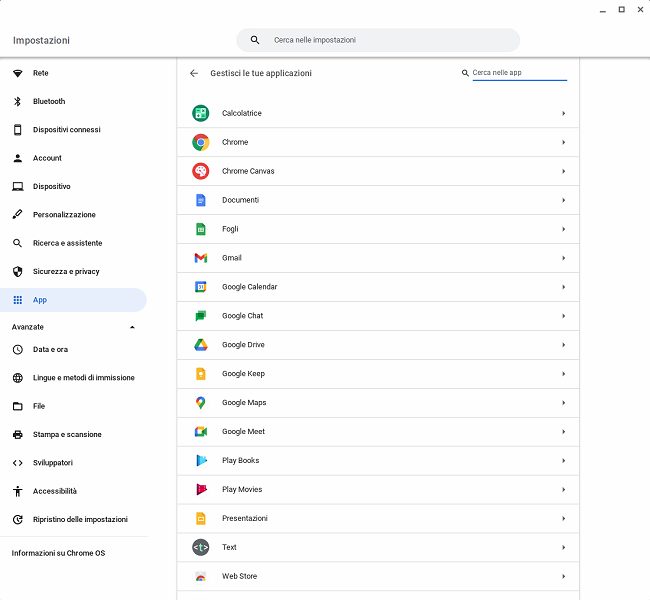This screenshot has height=600, width=650.
Task: Expand Documenti app details arrow
Action: (x=564, y=200)
